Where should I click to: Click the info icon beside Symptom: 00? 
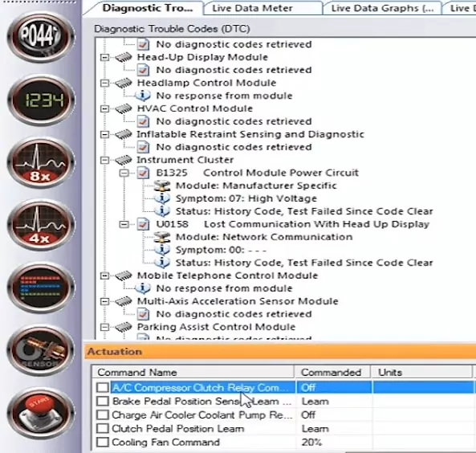click(162, 250)
